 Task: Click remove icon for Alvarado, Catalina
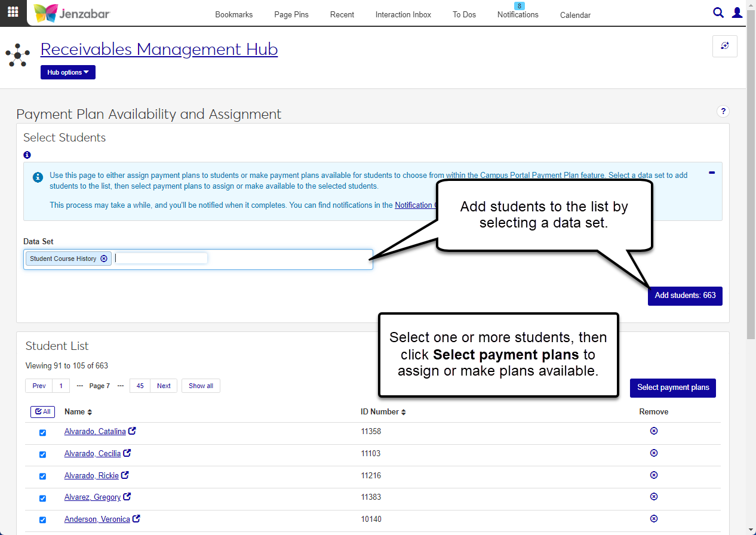pos(654,431)
